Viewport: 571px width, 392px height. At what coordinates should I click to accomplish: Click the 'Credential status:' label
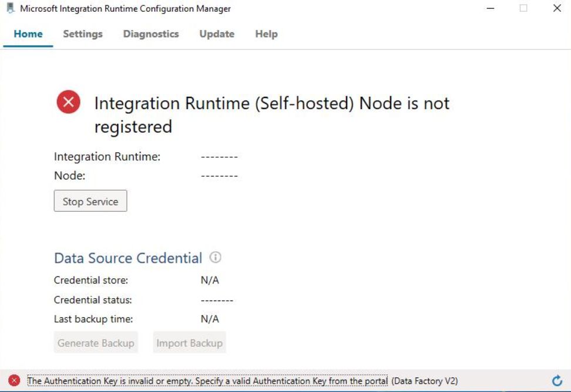click(93, 300)
